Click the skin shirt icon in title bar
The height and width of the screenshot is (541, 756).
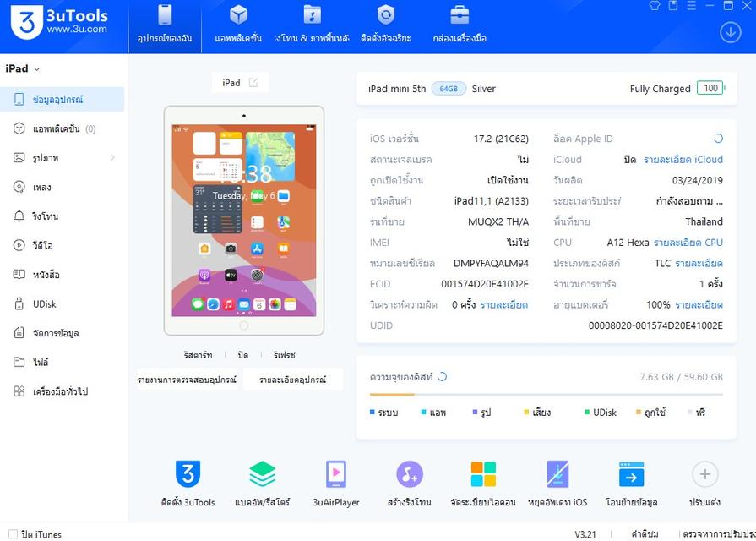pos(655,6)
